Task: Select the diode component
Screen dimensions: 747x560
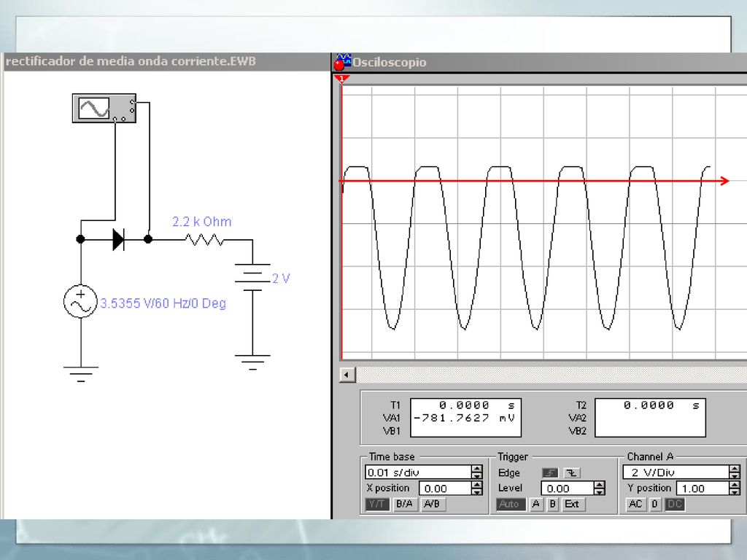Action: tap(119, 239)
